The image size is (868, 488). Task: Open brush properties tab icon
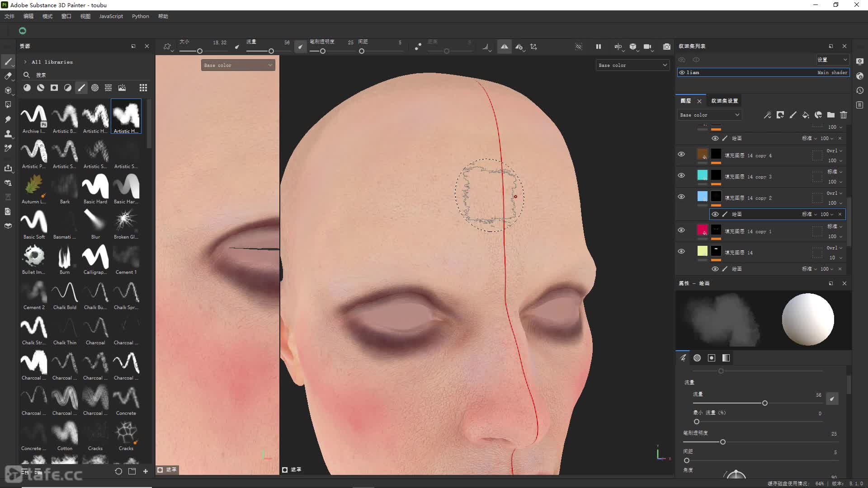683,358
